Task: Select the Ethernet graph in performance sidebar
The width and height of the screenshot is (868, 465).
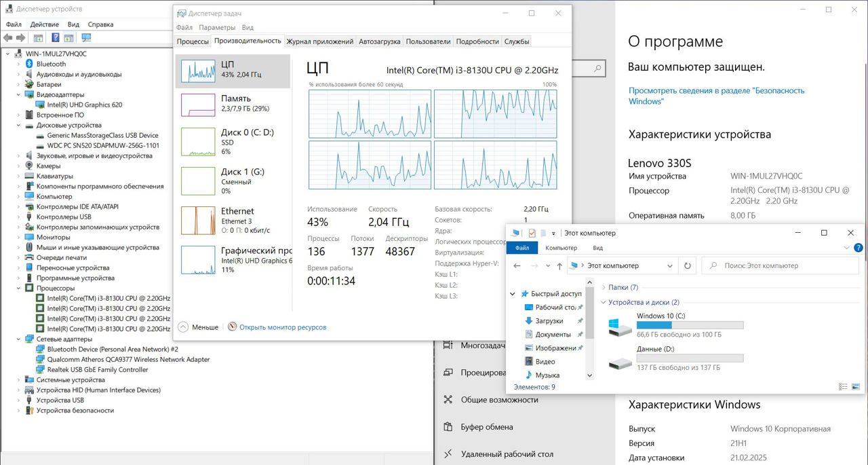Action: coord(198,221)
